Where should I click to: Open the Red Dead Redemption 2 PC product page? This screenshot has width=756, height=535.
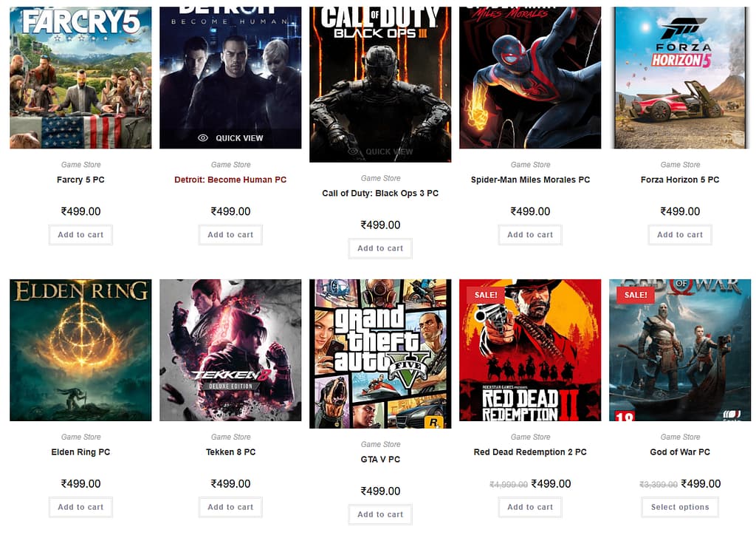(x=530, y=451)
